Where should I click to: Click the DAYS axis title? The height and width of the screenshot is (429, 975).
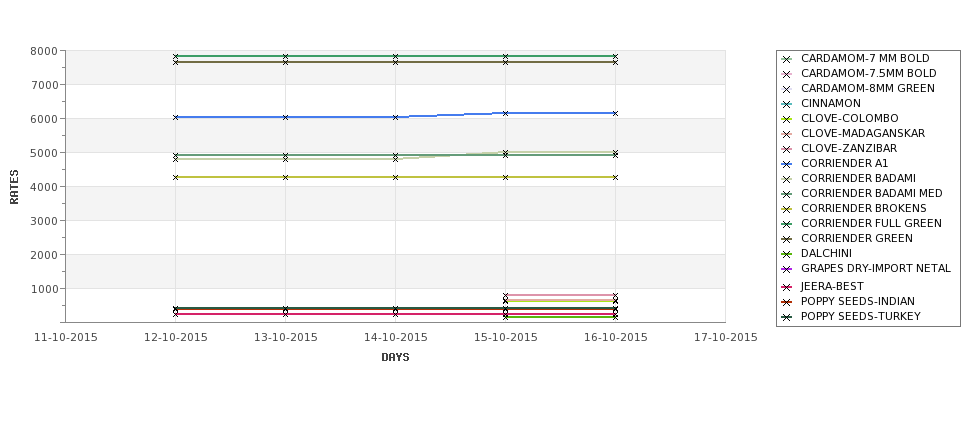(x=395, y=358)
